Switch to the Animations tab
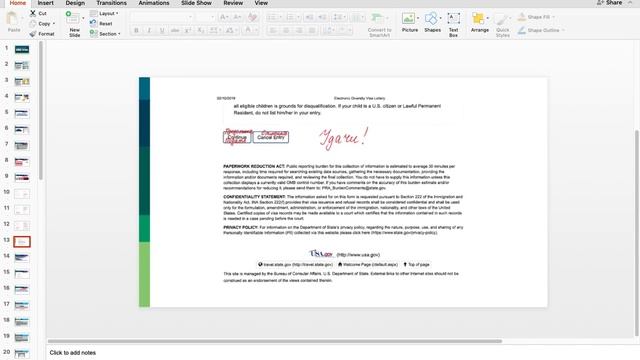 154,3
